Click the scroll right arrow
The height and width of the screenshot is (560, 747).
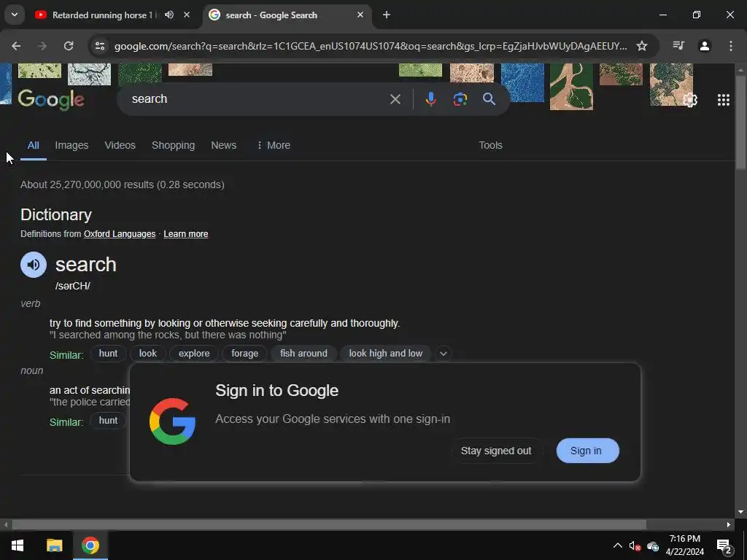729,525
